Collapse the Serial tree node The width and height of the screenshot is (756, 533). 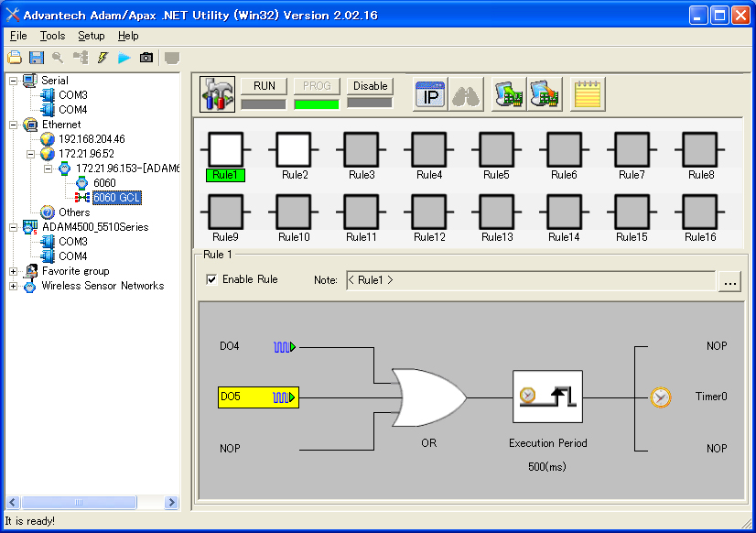(x=14, y=81)
